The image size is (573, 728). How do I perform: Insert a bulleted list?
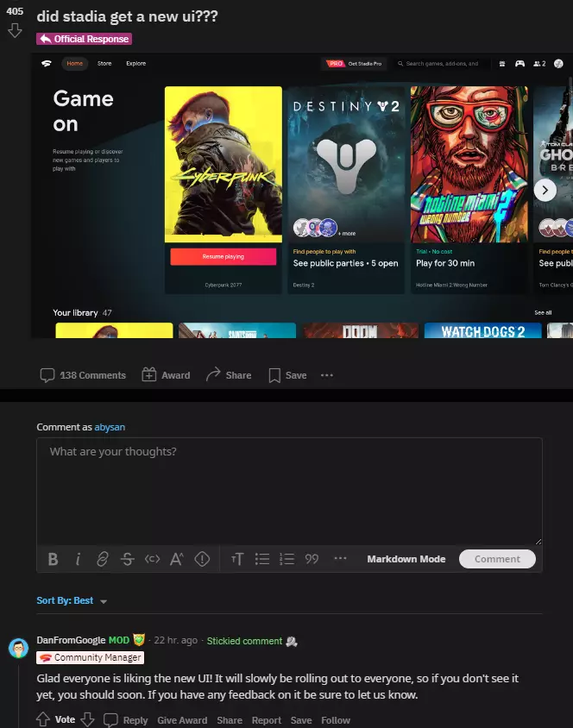point(262,559)
